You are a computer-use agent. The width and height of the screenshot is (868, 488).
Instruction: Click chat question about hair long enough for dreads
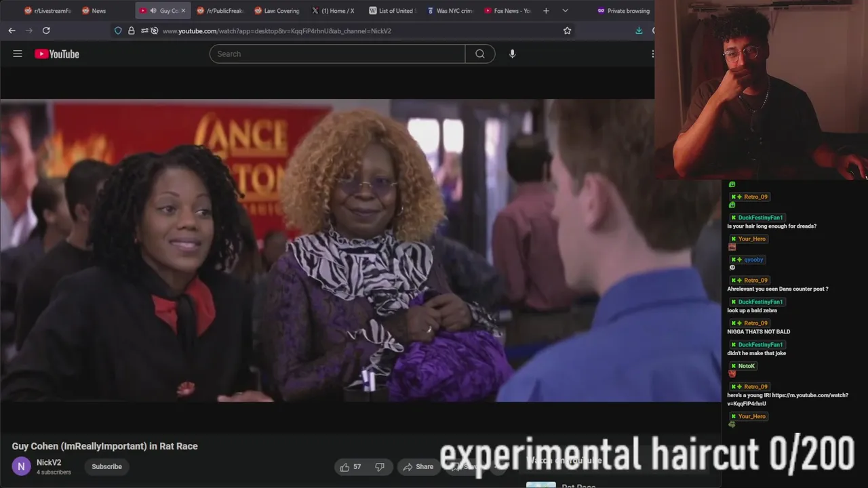point(772,226)
